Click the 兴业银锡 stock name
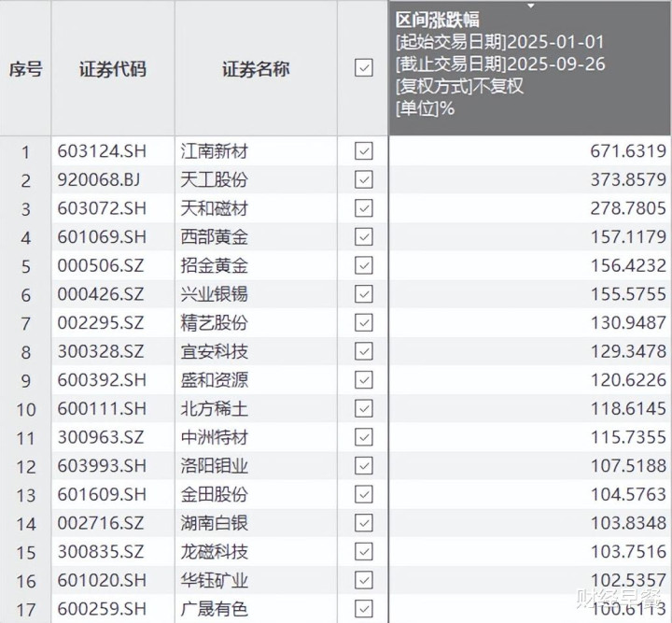Image resolution: width=672 pixels, height=623 pixels. coord(215,294)
